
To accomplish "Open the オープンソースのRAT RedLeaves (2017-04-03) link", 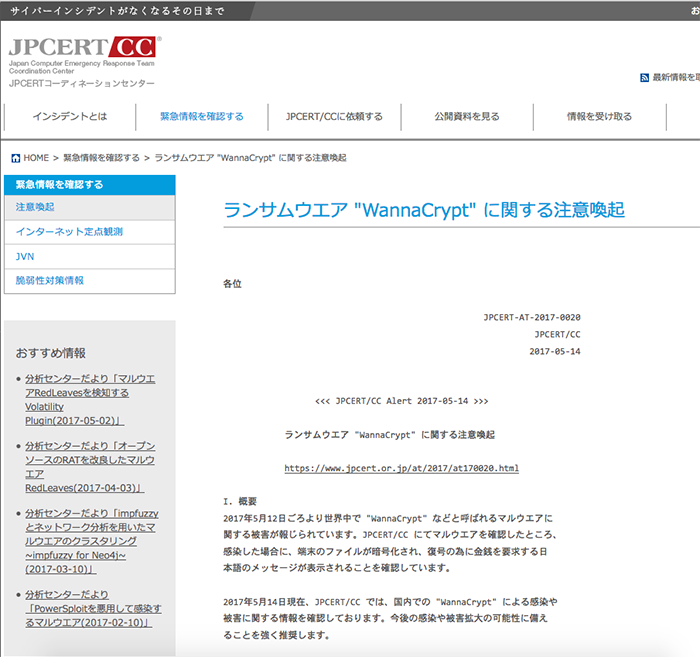I will 90,467.
